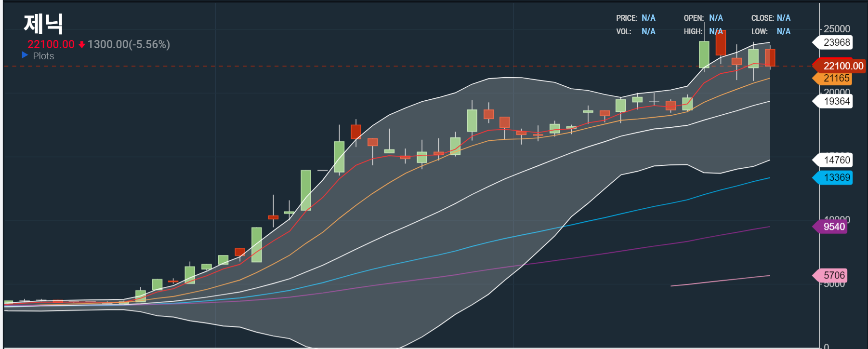Click the red down-arrow price change icon

(x=81, y=45)
